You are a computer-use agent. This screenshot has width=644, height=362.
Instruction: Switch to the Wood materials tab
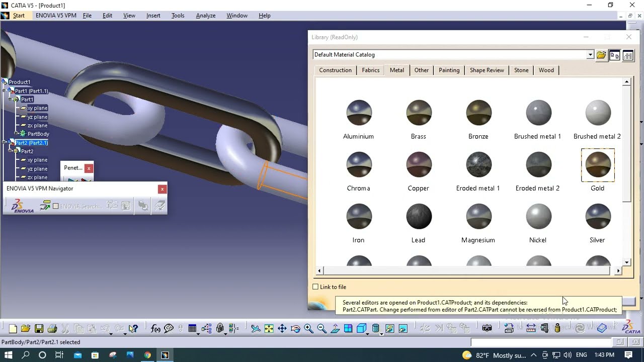pyautogui.click(x=546, y=70)
